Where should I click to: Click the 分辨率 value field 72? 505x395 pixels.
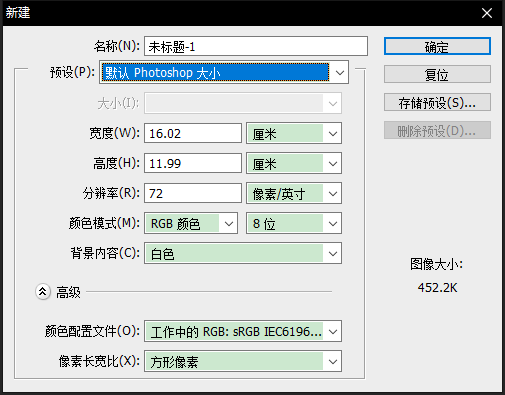click(193, 193)
